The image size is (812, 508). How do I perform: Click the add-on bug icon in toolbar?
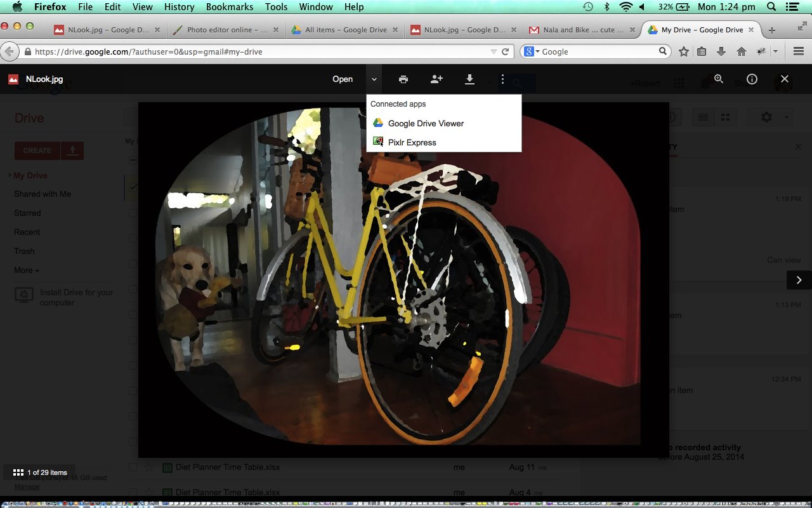click(761, 51)
